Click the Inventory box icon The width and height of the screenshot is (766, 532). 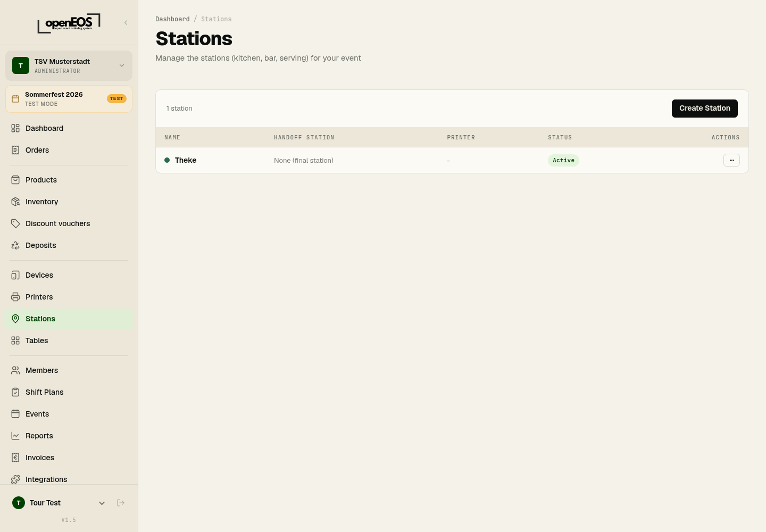(x=15, y=202)
